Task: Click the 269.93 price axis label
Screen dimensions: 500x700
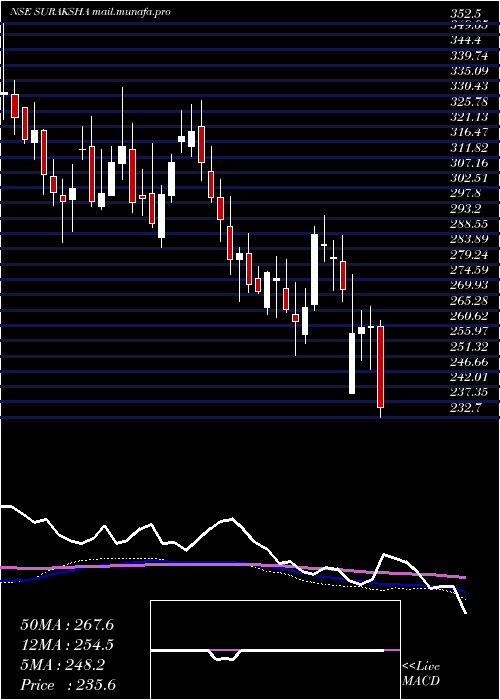Action: (x=470, y=286)
